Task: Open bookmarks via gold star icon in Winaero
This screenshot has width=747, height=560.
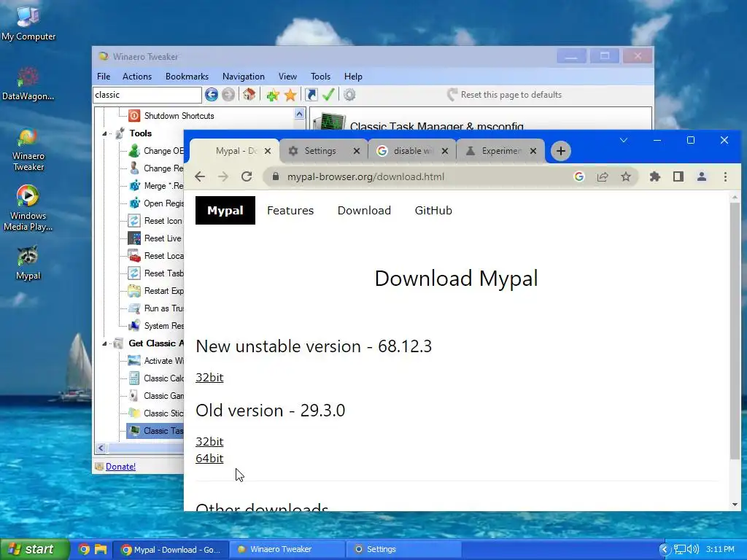Action: coord(290,95)
